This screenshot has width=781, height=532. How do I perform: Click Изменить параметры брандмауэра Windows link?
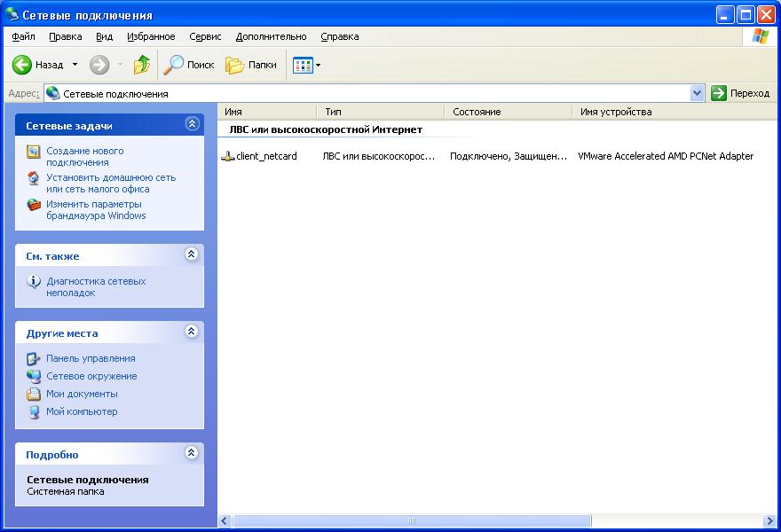tap(96, 209)
